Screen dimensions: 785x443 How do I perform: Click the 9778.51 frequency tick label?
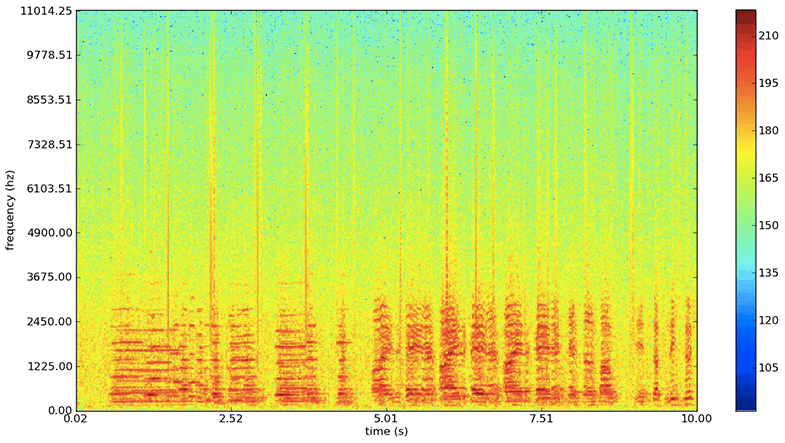pos(49,55)
